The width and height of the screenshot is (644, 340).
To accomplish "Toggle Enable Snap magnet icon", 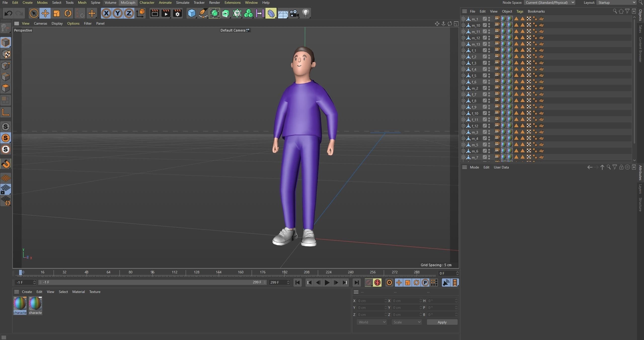I will (6, 164).
